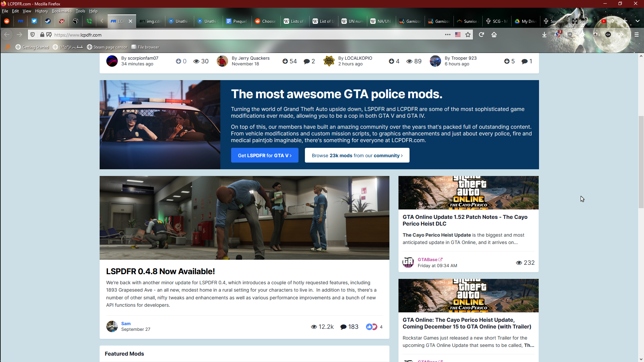Click the US flag icon in address bar

pyautogui.click(x=458, y=35)
